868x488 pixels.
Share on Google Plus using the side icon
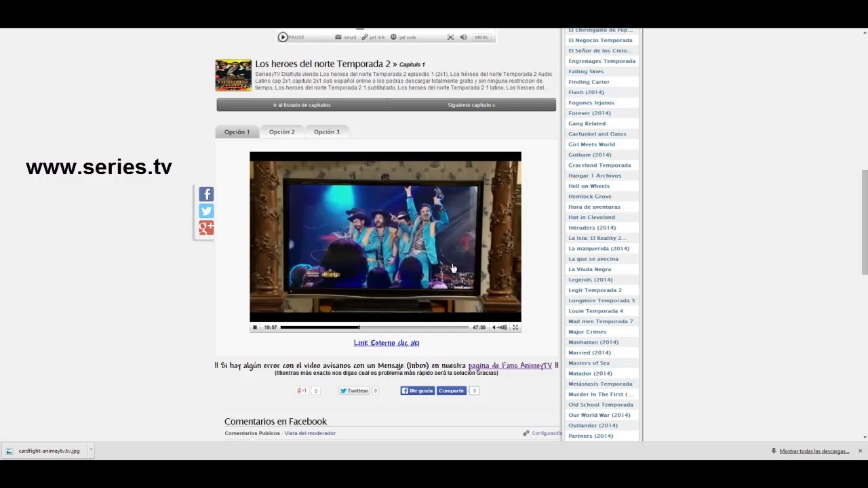(206, 228)
